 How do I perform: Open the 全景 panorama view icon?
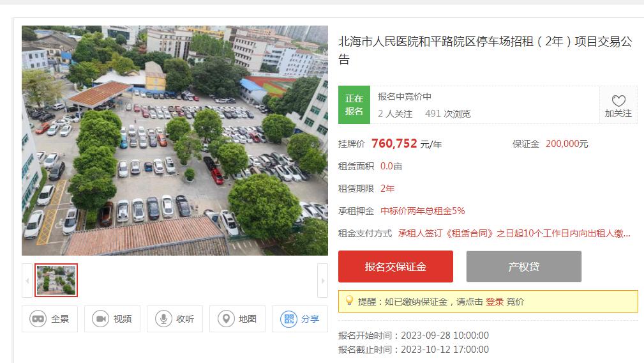[x=38, y=319]
